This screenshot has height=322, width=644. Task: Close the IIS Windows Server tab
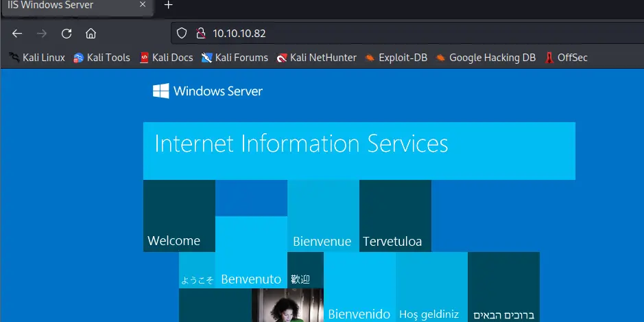coord(143,5)
